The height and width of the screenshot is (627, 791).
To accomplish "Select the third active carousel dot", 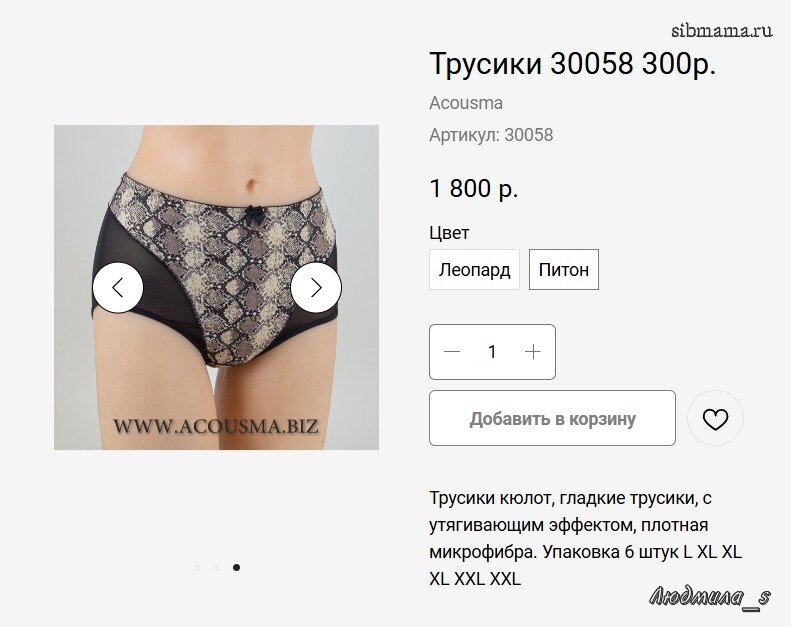I will (x=236, y=567).
